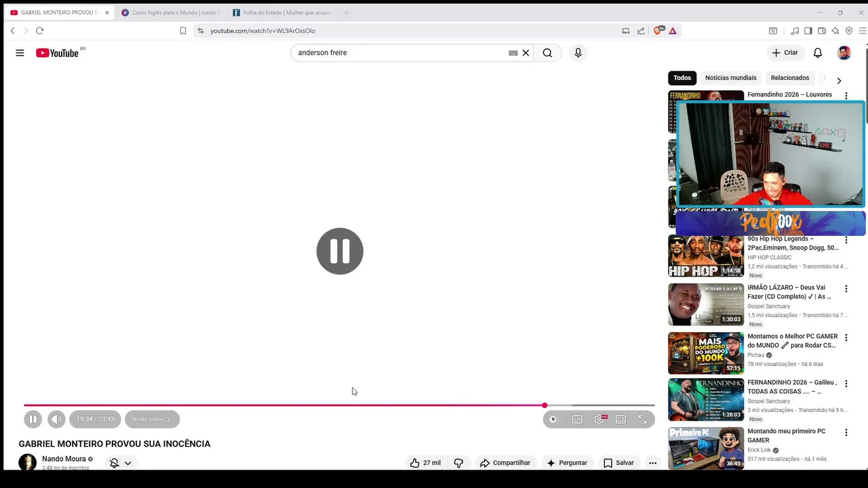868x488 pixels.
Task: Toggle subtitles in the player
Action: pos(577,420)
